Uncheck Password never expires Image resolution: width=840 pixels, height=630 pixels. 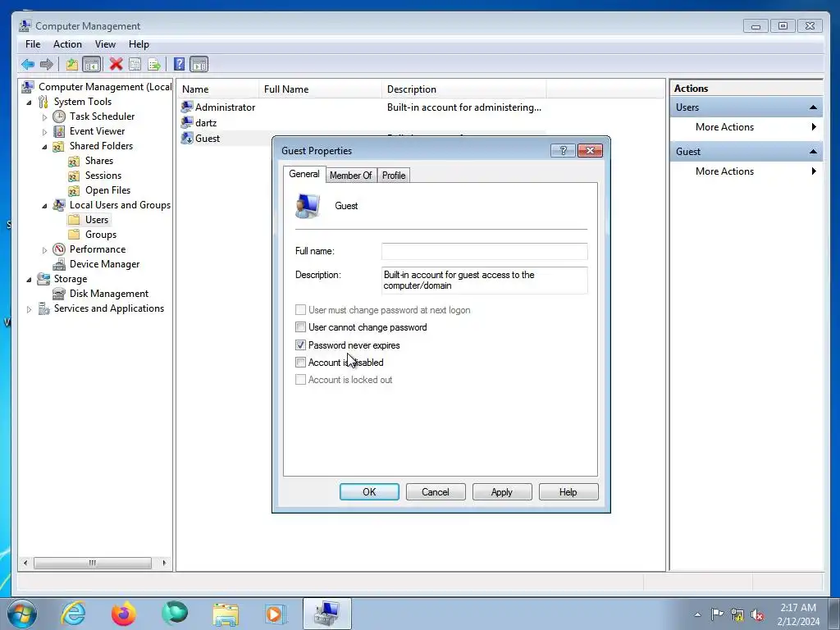point(300,345)
